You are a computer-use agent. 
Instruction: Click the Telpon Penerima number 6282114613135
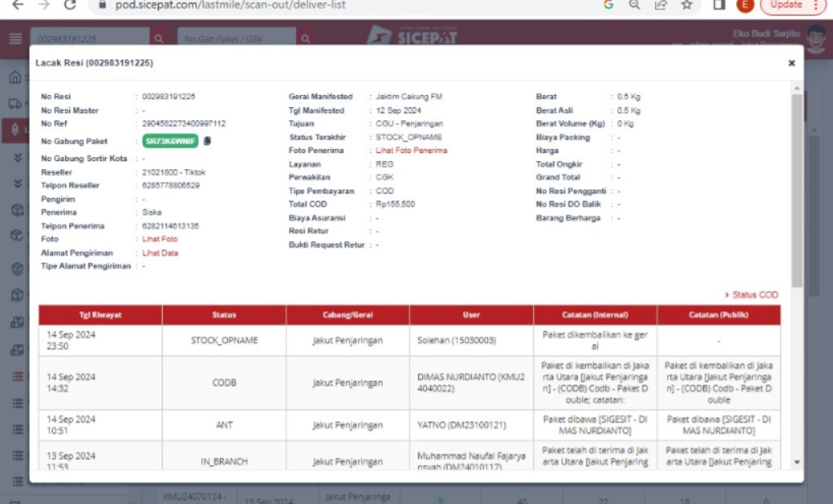click(170, 226)
